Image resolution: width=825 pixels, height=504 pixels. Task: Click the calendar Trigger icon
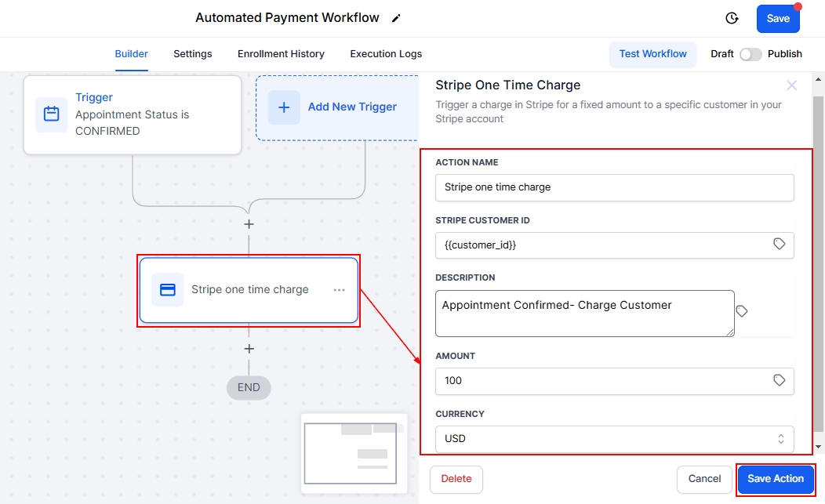pyautogui.click(x=51, y=114)
